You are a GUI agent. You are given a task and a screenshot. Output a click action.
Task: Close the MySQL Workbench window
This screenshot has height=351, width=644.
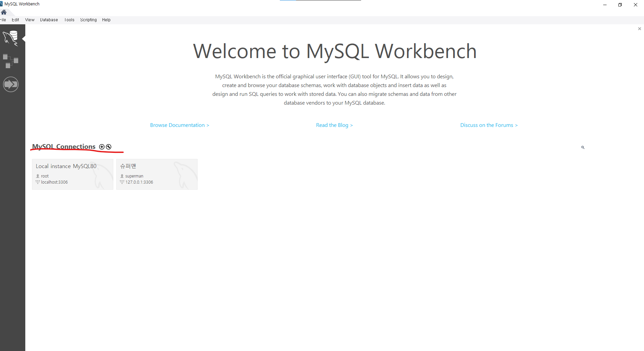tap(636, 5)
